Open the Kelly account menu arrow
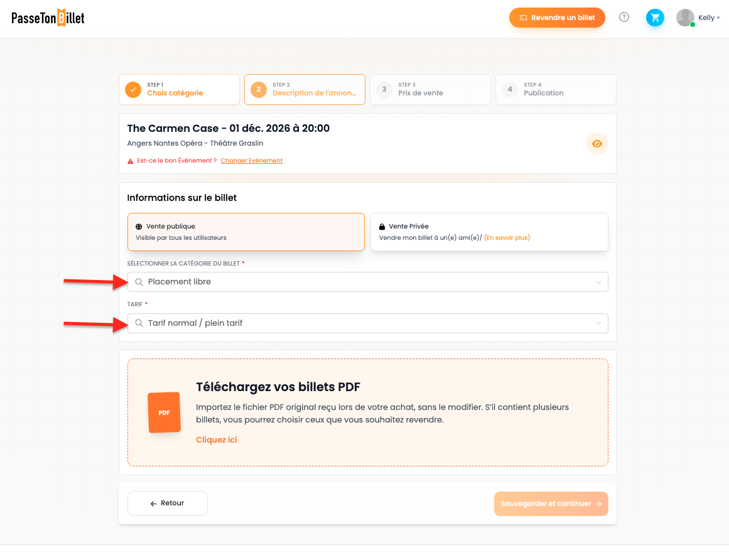Screen dimensions: 729x560 pos(718,18)
